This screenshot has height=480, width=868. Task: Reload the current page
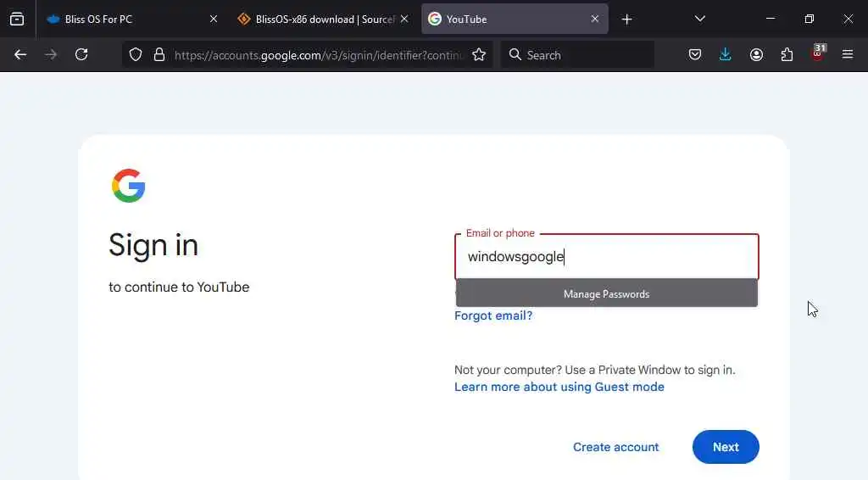point(81,55)
